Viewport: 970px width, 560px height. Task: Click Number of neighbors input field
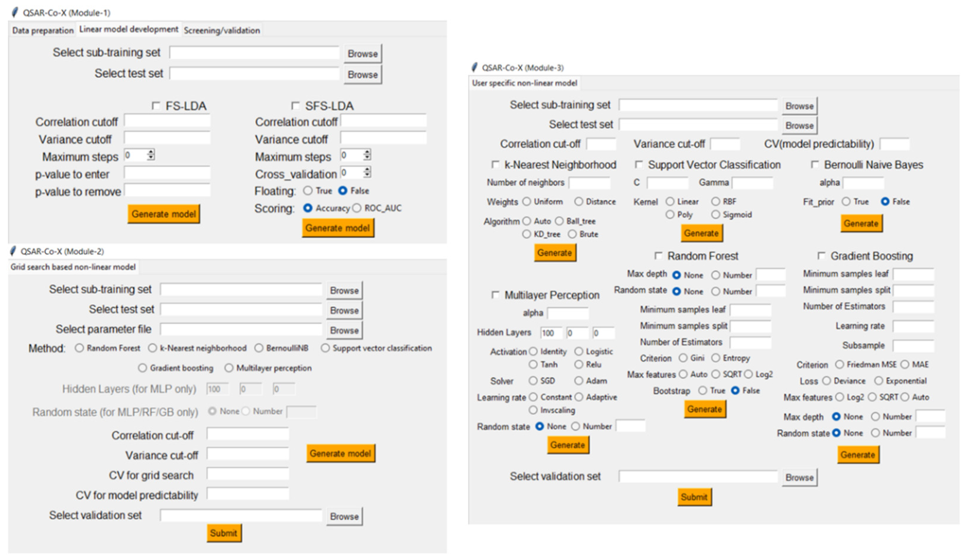589,183
